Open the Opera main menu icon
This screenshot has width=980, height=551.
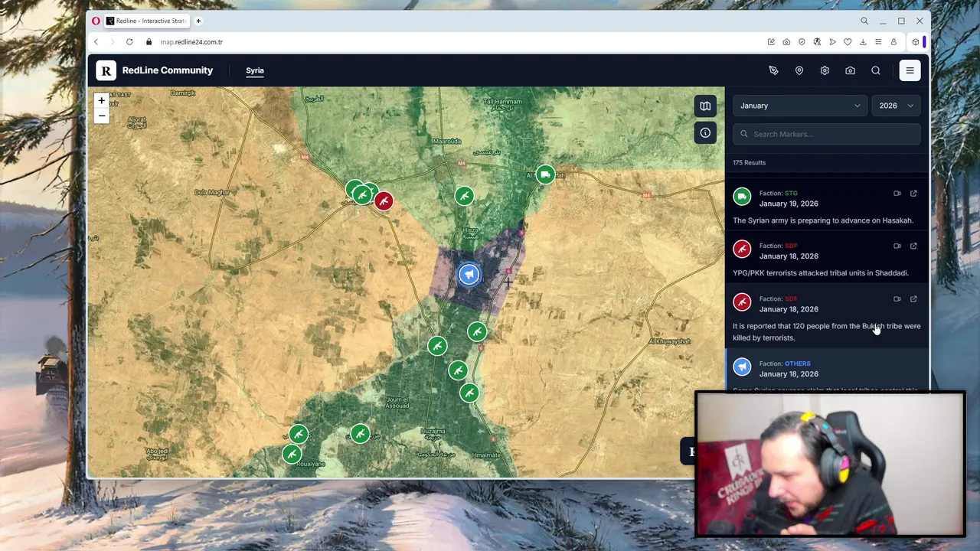pos(96,21)
